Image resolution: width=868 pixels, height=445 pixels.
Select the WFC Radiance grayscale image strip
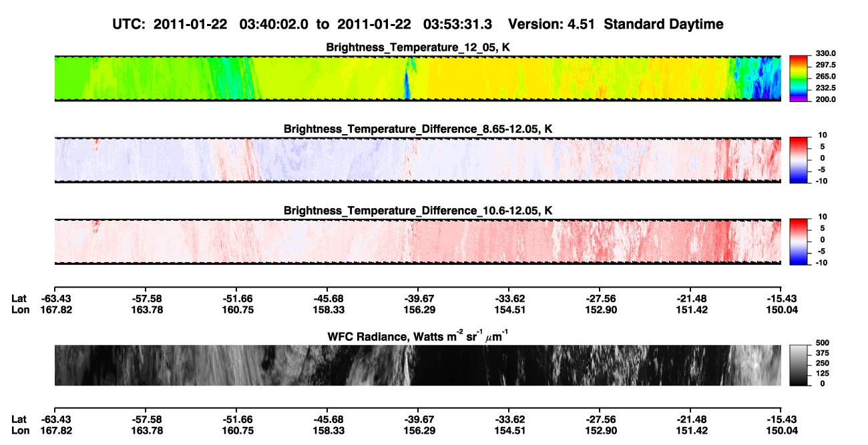(417, 365)
